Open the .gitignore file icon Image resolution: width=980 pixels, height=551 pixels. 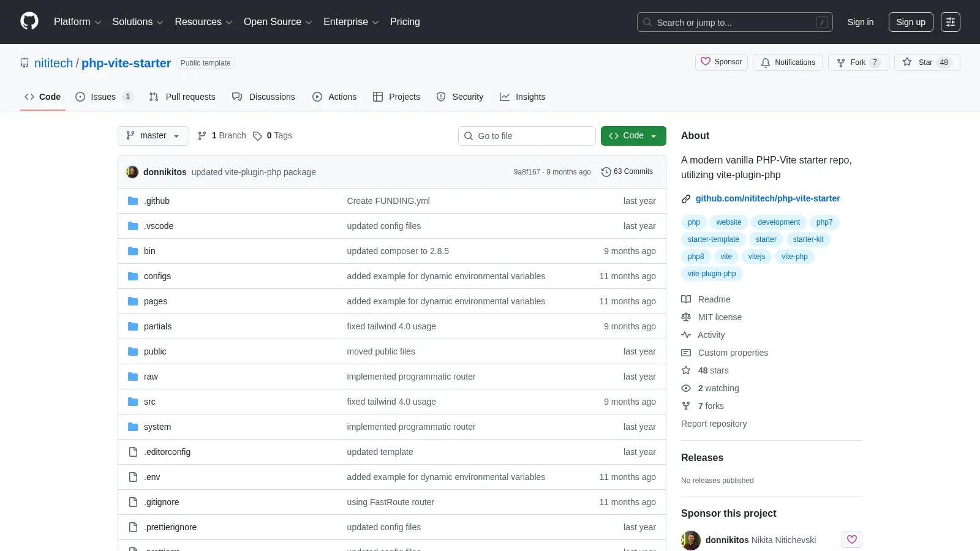click(133, 502)
